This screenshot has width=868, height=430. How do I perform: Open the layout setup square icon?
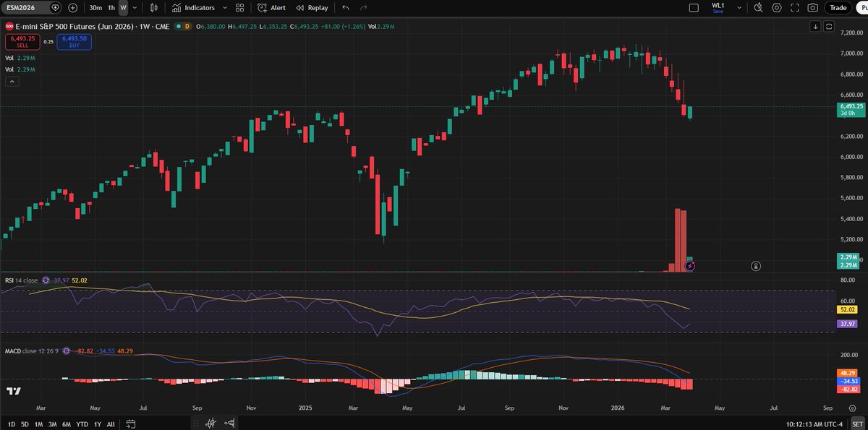point(694,7)
